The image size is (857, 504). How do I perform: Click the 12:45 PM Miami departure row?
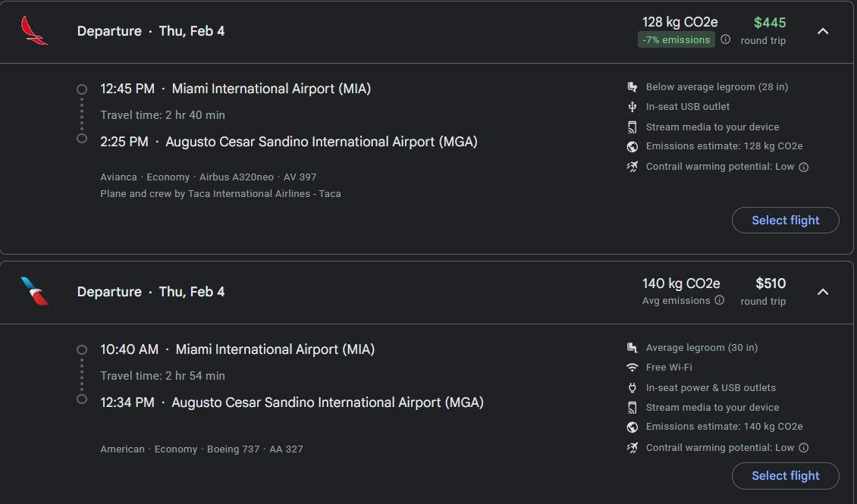pyautogui.click(x=236, y=89)
